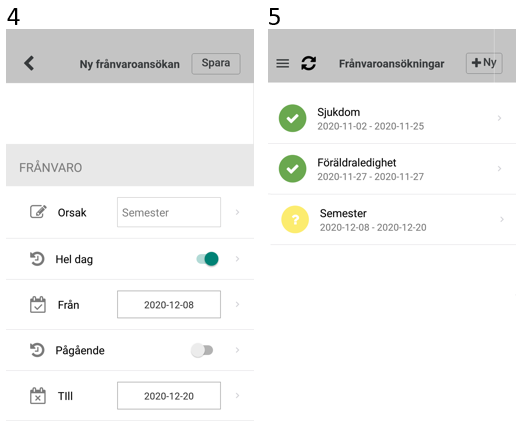Viewport: 523px width, 440px height.
Task: Create a new application with +Ny
Action: (x=484, y=63)
